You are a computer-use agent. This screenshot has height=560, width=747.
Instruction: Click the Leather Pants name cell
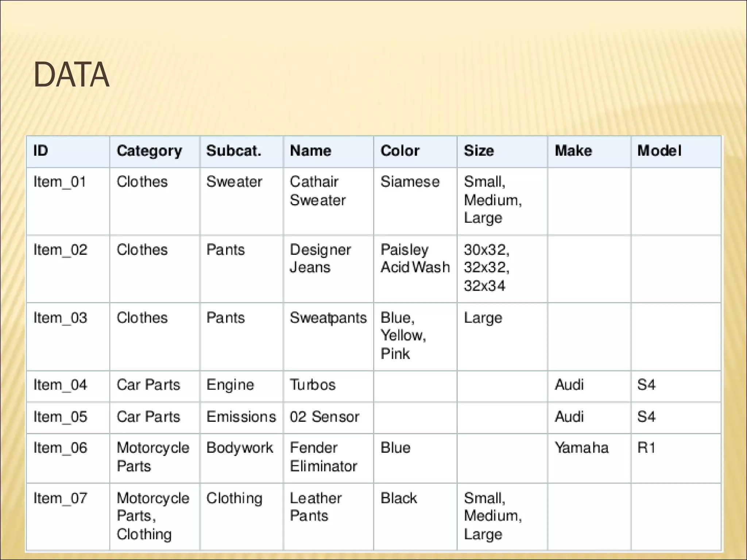click(316, 507)
